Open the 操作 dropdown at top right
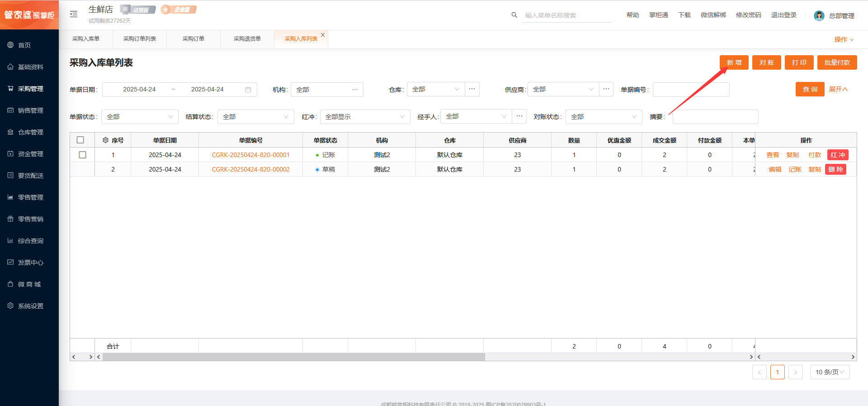The width and height of the screenshot is (868, 406). pyautogui.click(x=844, y=39)
